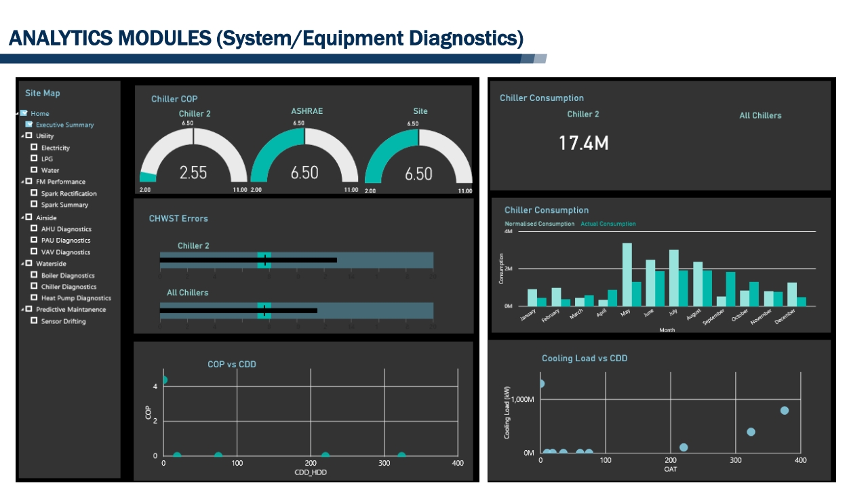Click the Chiller Diagnostics page icon

pos(34,287)
